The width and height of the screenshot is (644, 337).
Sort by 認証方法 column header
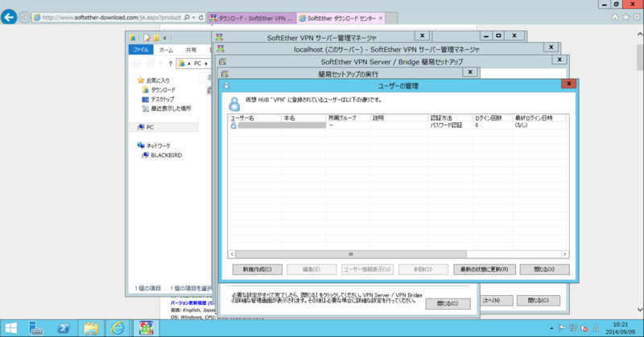tap(451, 117)
